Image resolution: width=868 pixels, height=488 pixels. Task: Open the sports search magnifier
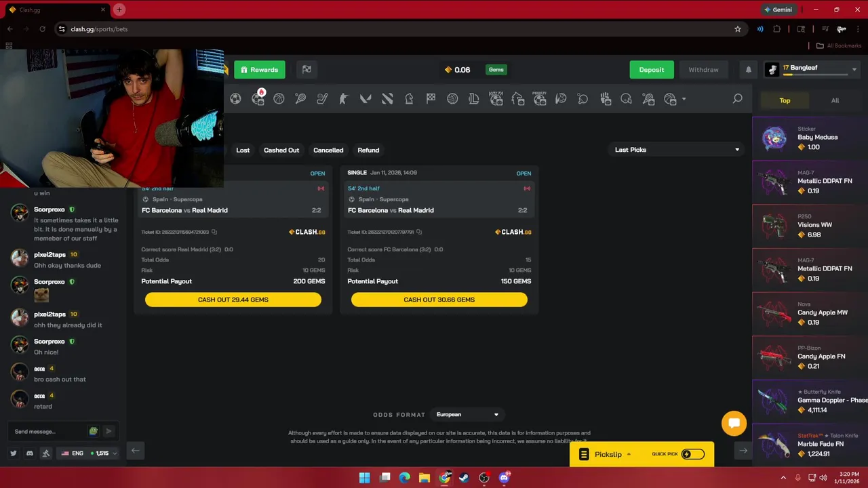738,99
